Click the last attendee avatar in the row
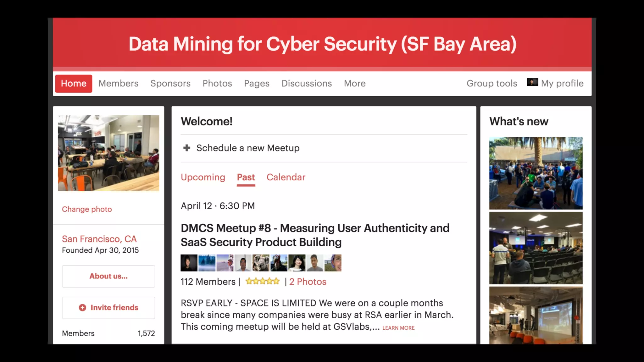Viewport: 644px width, 362px height. pos(333,263)
